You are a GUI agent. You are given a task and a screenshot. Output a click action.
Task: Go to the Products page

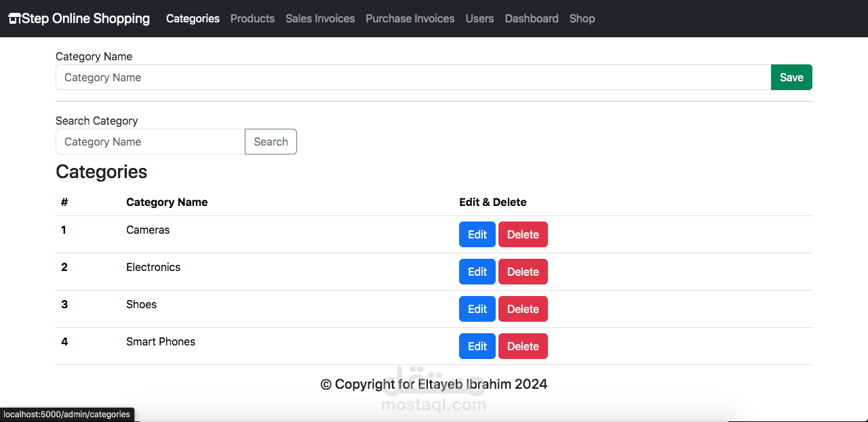point(252,19)
